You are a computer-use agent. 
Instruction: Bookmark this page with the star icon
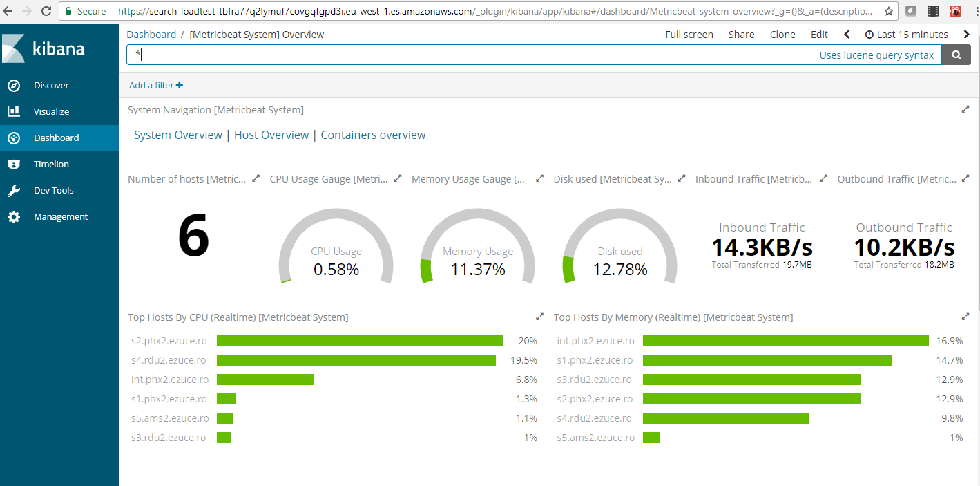point(889,11)
